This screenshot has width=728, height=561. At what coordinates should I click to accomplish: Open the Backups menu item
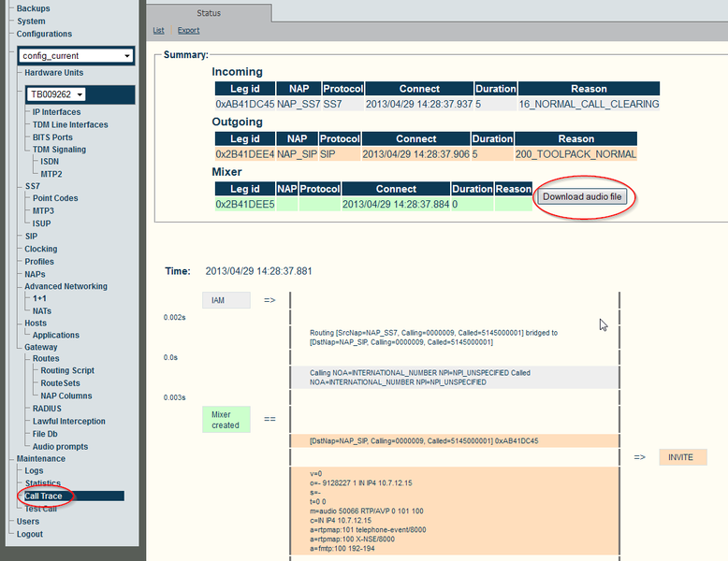coord(34,8)
